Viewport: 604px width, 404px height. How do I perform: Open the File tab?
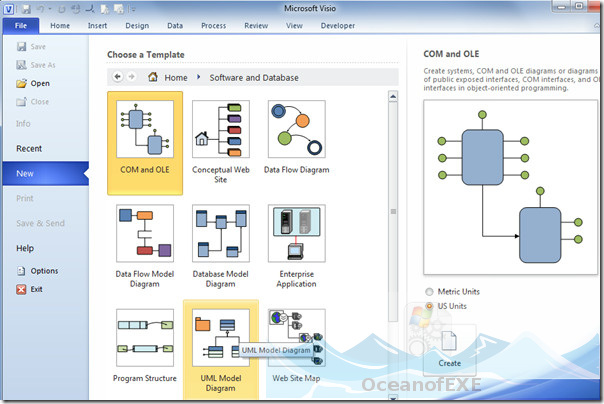(x=21, y=26)
